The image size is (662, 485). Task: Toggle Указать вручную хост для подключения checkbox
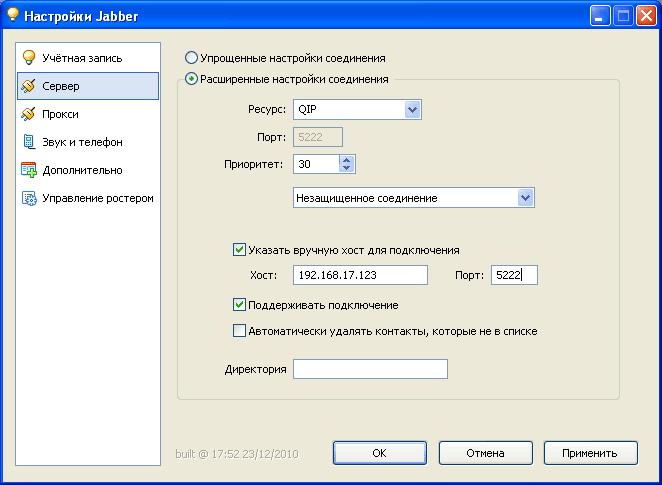tap(239, 250)
